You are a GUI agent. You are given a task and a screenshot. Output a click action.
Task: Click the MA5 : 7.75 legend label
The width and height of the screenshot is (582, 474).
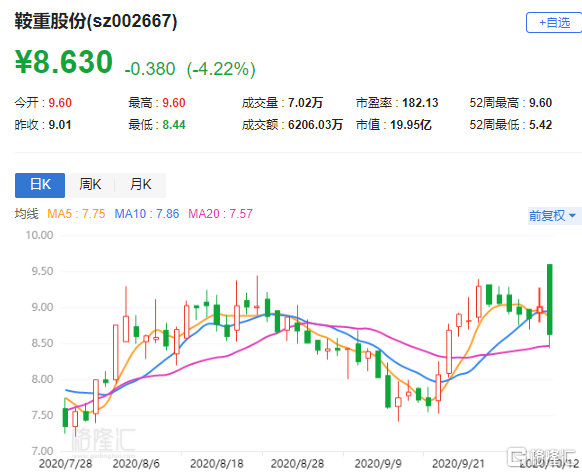point(76,214)
